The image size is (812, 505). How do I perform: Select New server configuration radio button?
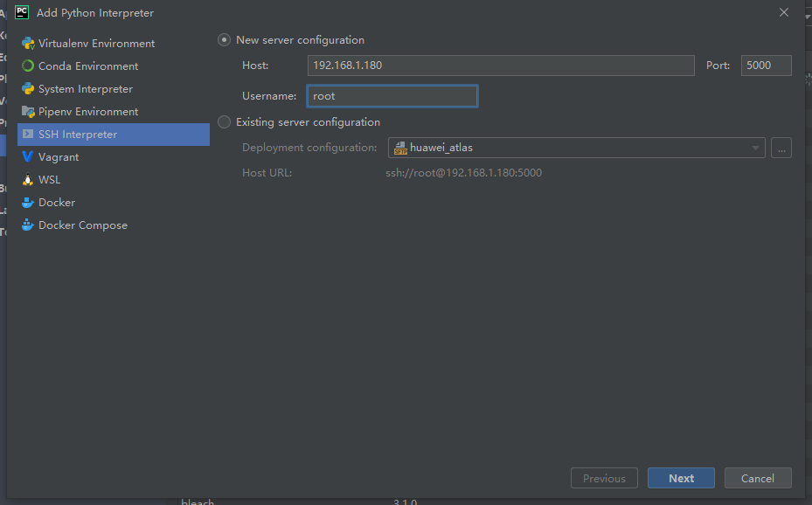[225, 40]
